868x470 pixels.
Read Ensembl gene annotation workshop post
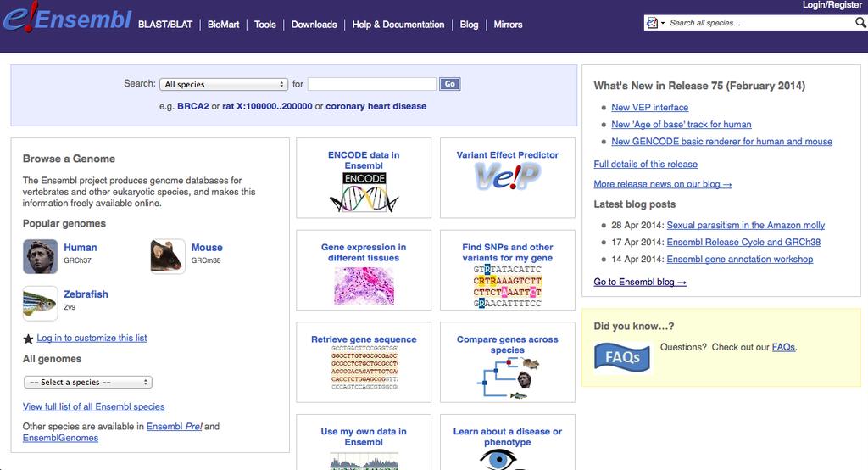739,259
